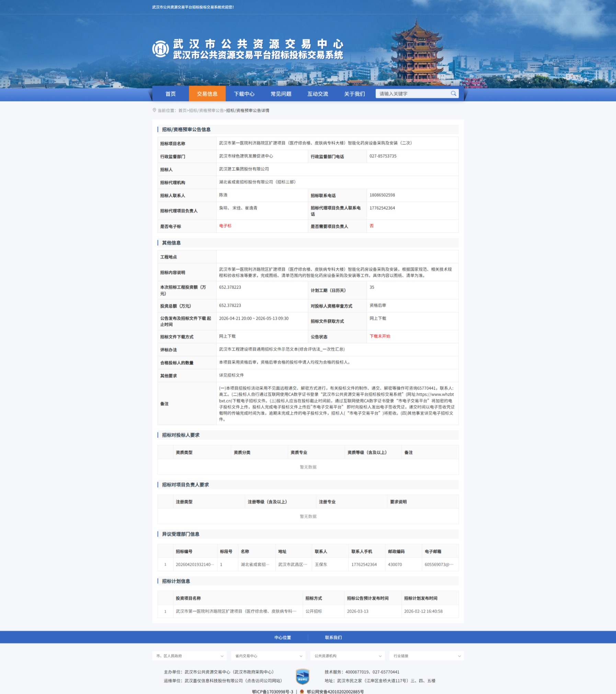Click the investment project name in plan table
616x694 pixels.
236,611
